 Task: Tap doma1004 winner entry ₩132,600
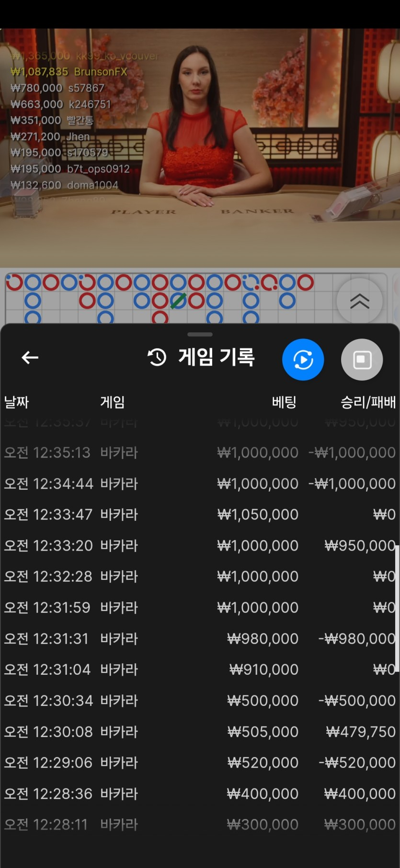[65, 185]
